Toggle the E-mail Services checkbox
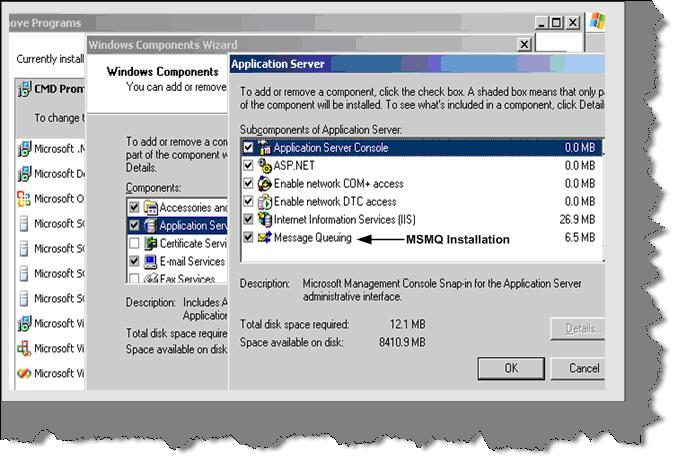Image resolution: width=674 pixels, height=457 pixels. coord(134,261)
